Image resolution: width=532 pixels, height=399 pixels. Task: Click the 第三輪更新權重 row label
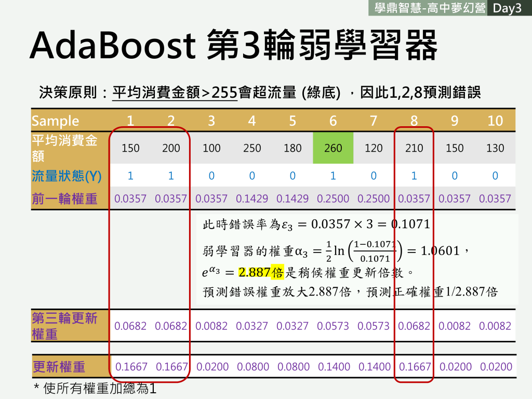(x=64, y=326)
